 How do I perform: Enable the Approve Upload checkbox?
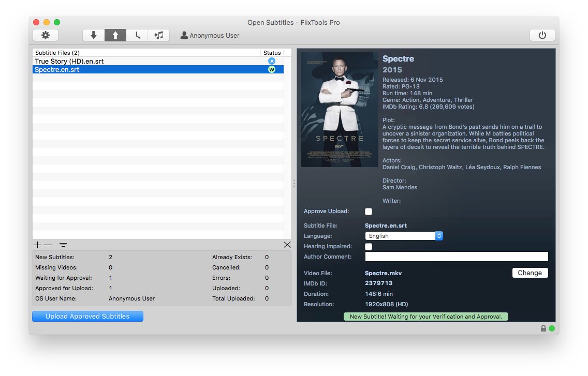(369, 212)
